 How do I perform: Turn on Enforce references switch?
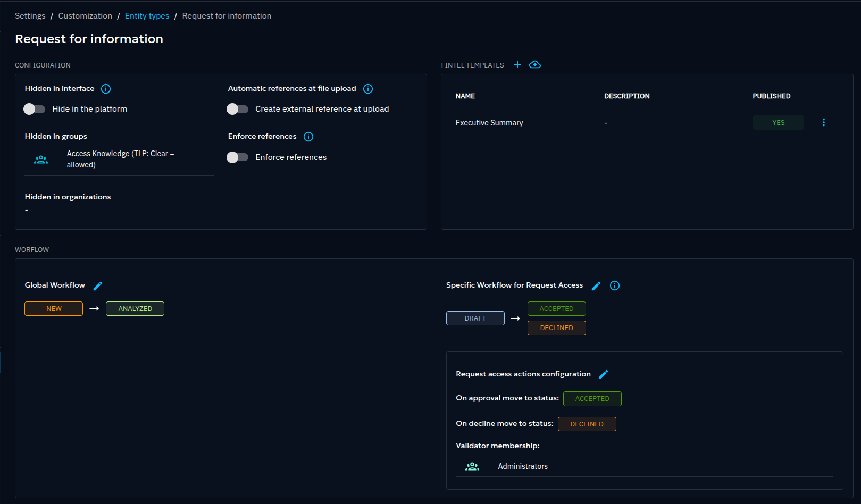pyautogui.click(x=238, y=157)
